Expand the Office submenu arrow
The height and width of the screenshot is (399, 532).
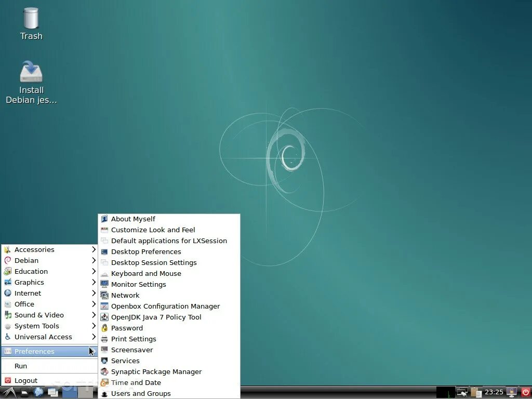click(94, 304)
